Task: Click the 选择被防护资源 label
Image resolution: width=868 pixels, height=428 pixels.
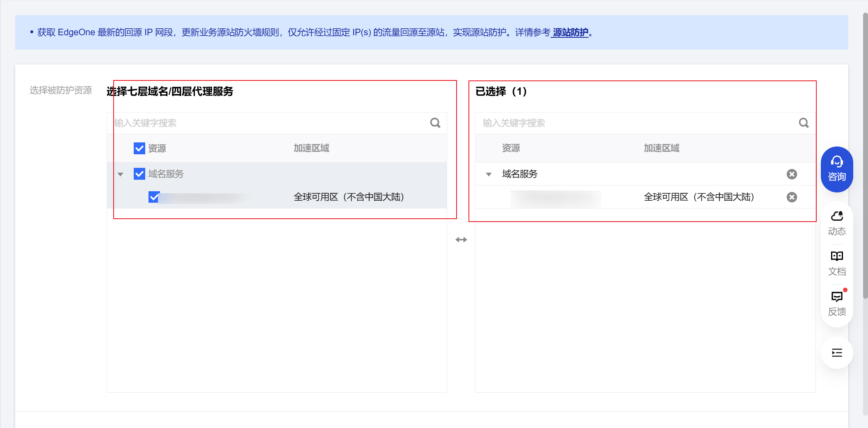Action: point(61,90)
